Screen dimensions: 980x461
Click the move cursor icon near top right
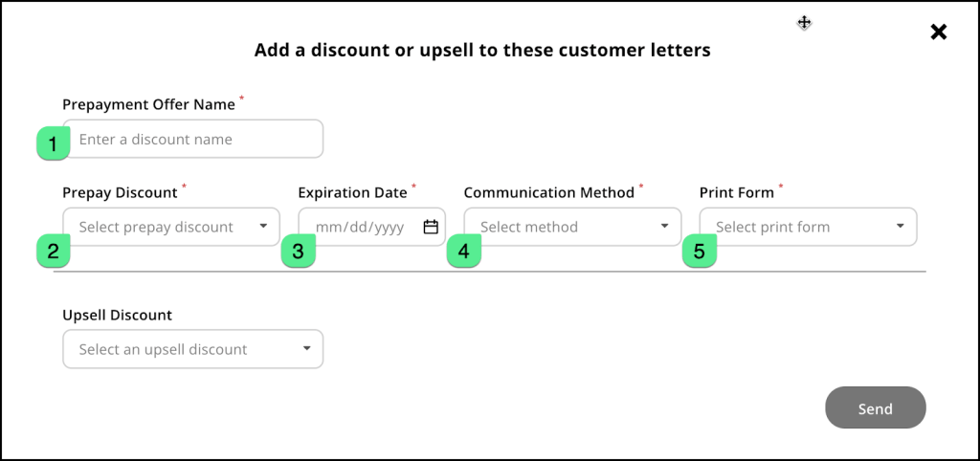[805, 23]
